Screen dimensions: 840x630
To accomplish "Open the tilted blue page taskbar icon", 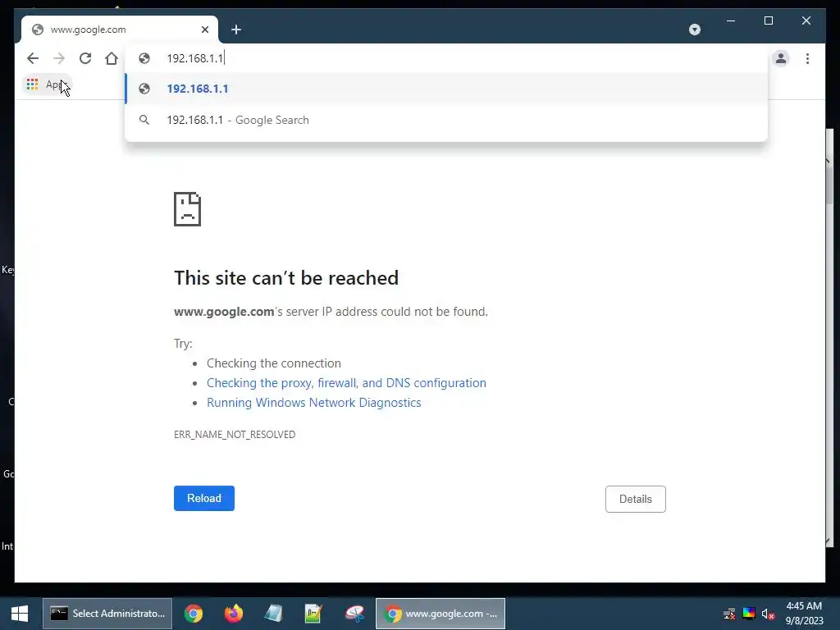I will [x=273, y=614].
